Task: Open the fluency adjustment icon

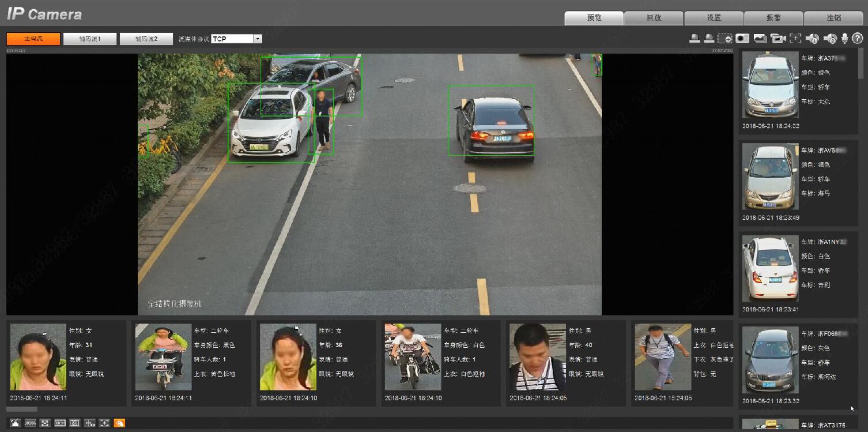Action: coord(74,423)
